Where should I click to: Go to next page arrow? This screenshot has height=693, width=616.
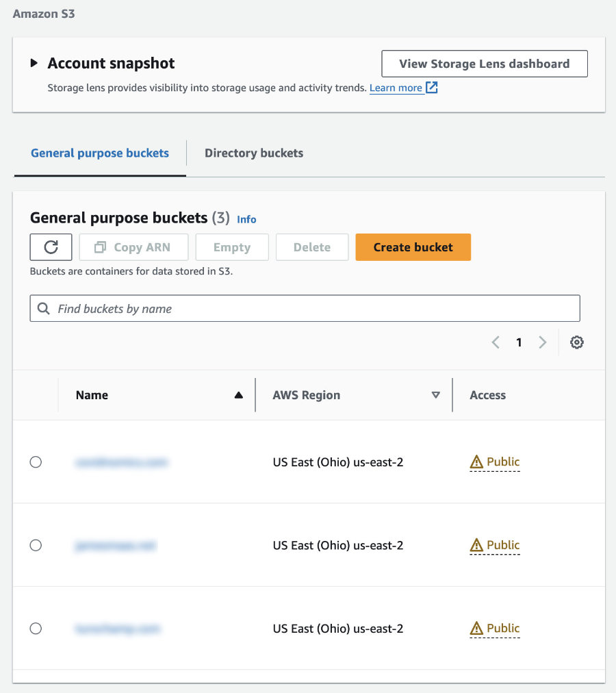tap(543, 342)
